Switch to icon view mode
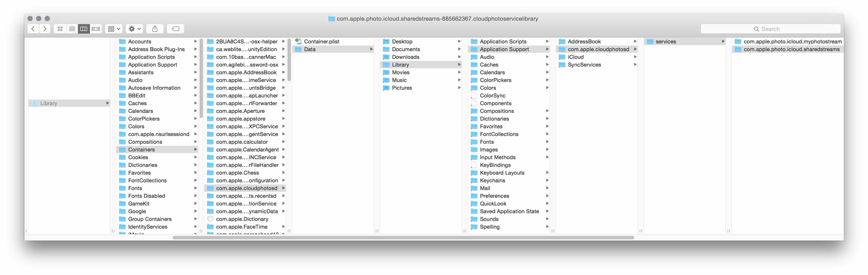The image size is (868, 275). pyautogui.click(x=60, y=29)
